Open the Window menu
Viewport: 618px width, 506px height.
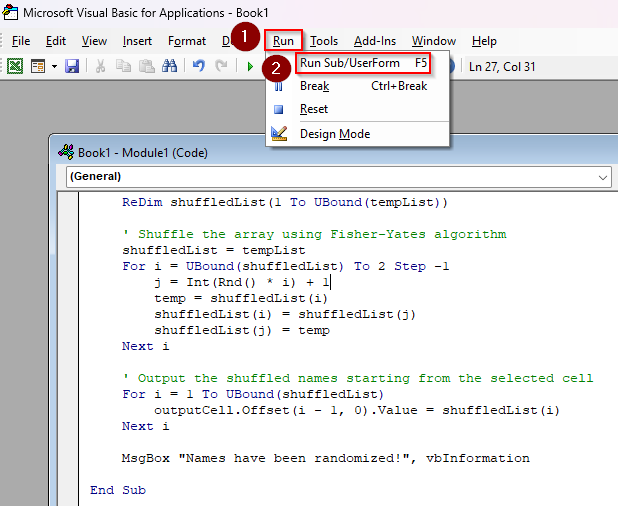434,41
